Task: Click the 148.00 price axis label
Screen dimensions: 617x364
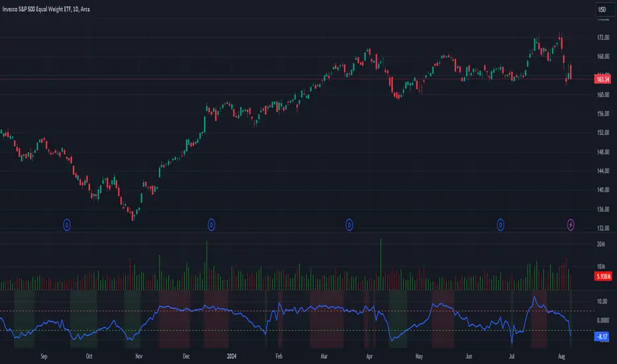Action: [x=603, y=152]
